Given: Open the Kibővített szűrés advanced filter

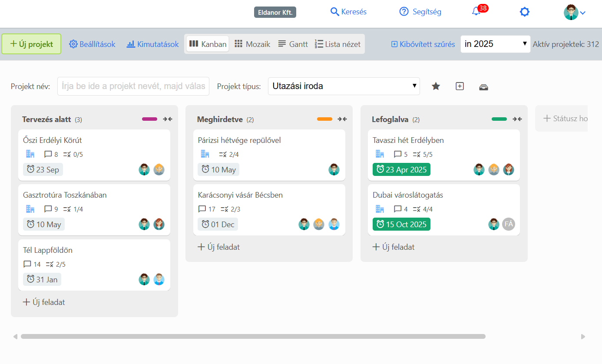Looking at the screenshot, I should coord(422,44).
